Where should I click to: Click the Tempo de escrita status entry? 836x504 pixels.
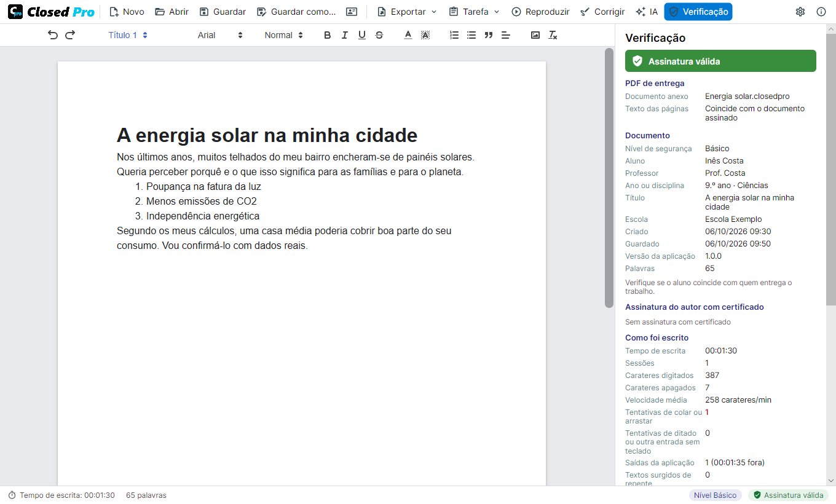click(x=61, y=495)
